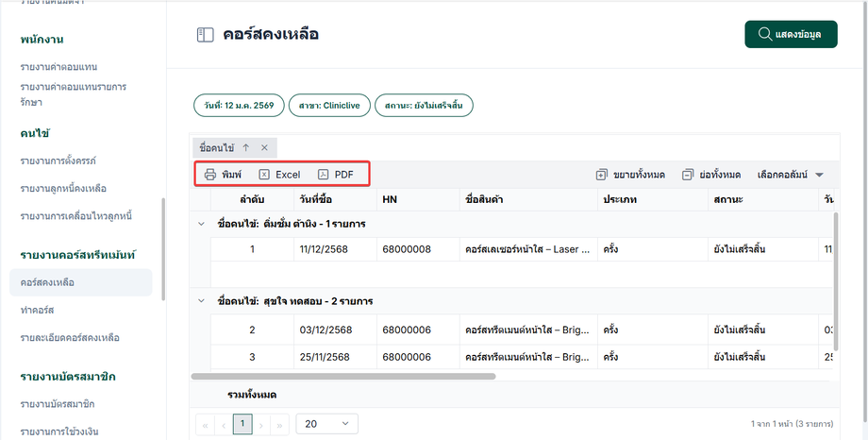Open รายละเอียดคอร์สคงเหลือ in the sidebar

click(x=70, y=337)
